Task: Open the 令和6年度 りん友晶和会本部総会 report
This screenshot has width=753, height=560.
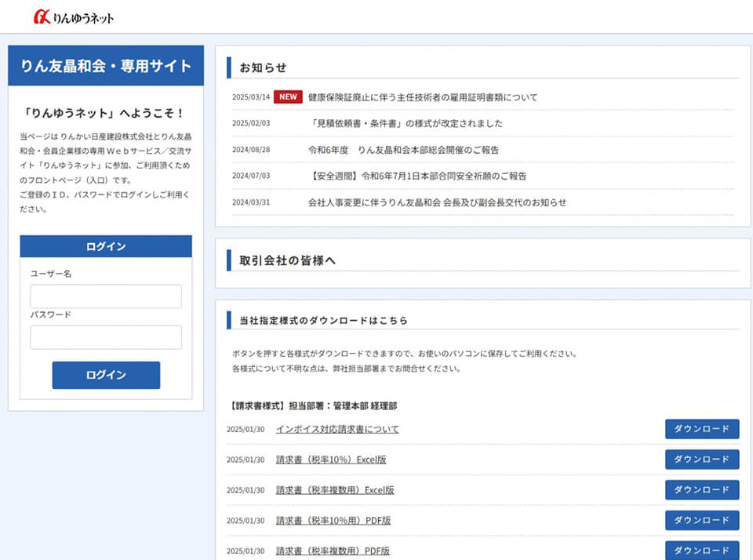Action: point(403,150)
